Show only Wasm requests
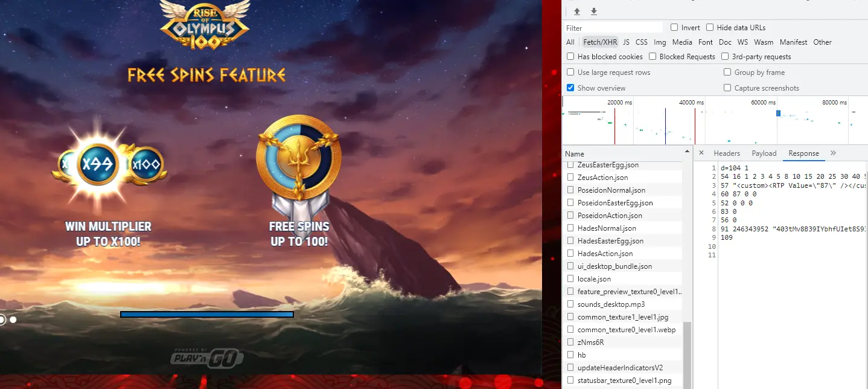868x389 pixels. [x=764, y=42]
